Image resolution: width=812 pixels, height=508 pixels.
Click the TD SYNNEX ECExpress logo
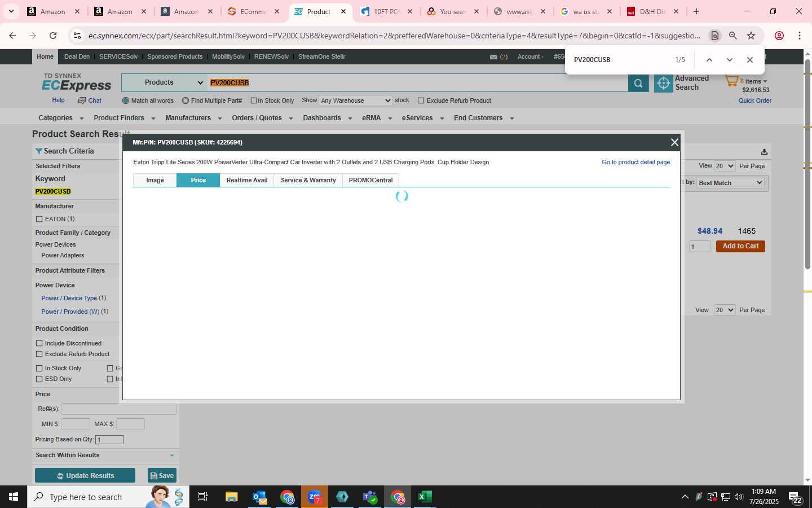coord(77,82)
